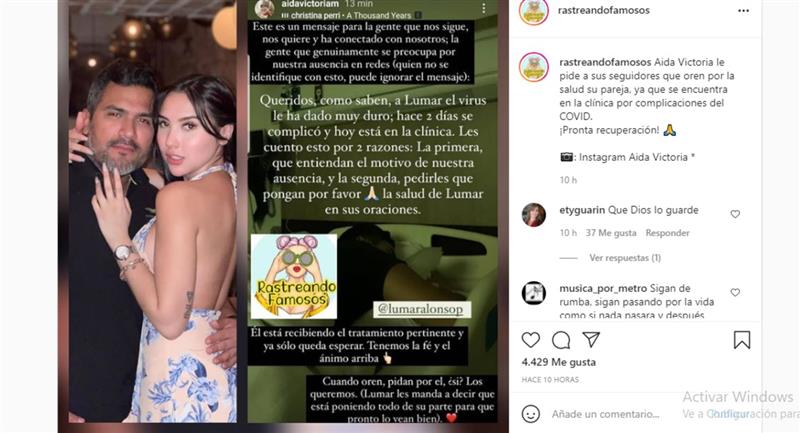This screenshot has height=433, width=800.
Task: Open the story three-dot menu in image
Action: [483, 8]
